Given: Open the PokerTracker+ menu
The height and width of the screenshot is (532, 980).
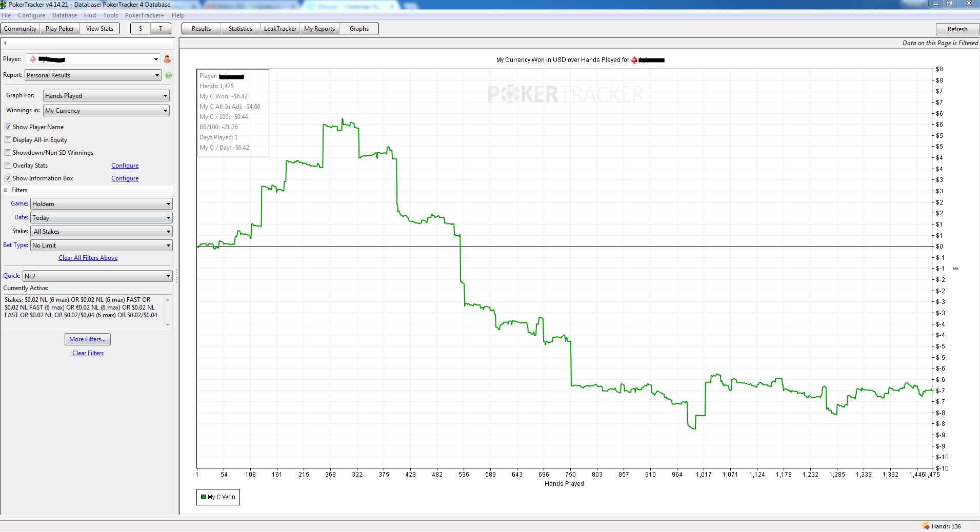Looking at the screenshot, I should click(x=145, y=15).
